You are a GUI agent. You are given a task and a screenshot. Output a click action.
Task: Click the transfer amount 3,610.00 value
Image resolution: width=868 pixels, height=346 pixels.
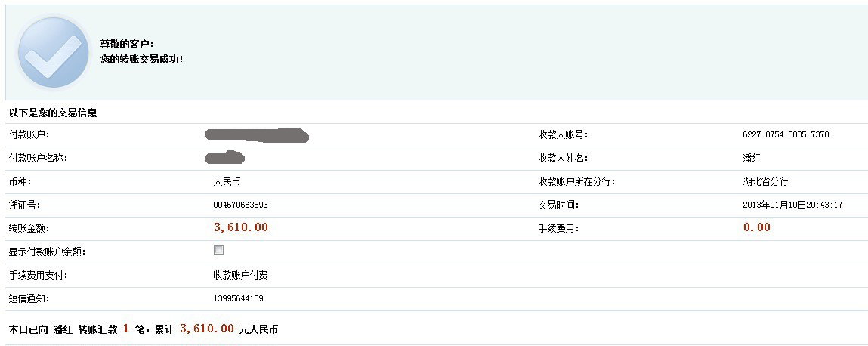pyautogui.click(x=241, y=227)
